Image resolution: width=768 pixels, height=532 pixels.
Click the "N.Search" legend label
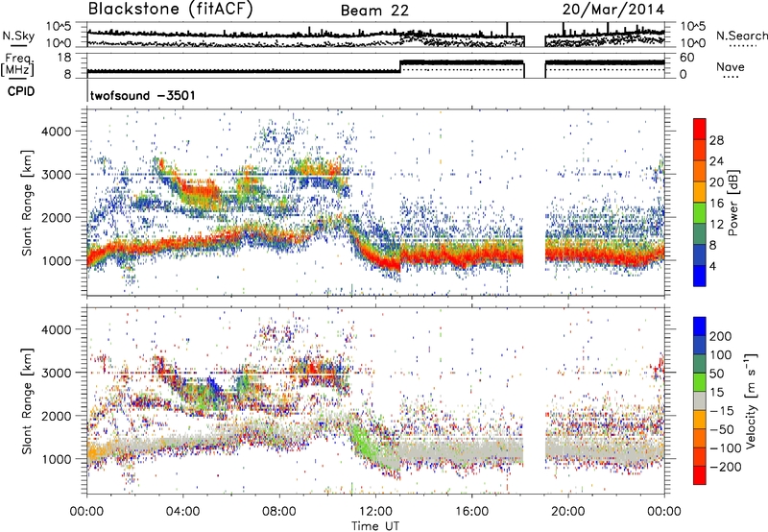[x=741, y=36]
